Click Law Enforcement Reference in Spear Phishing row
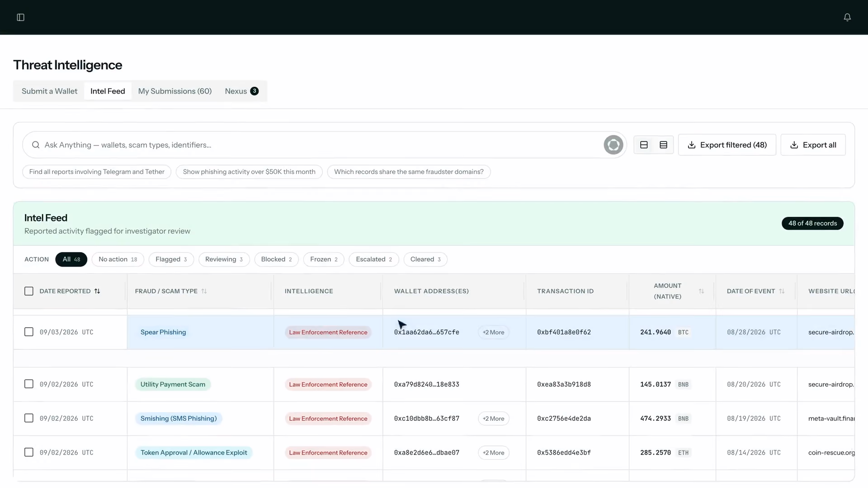The image size is (868, 488). (328, 333)
